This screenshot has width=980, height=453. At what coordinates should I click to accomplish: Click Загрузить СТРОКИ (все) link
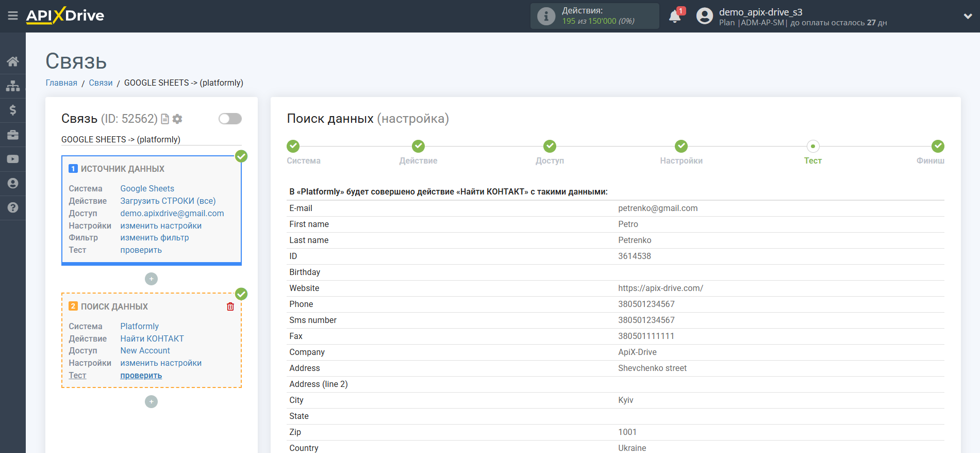(168, 201)
